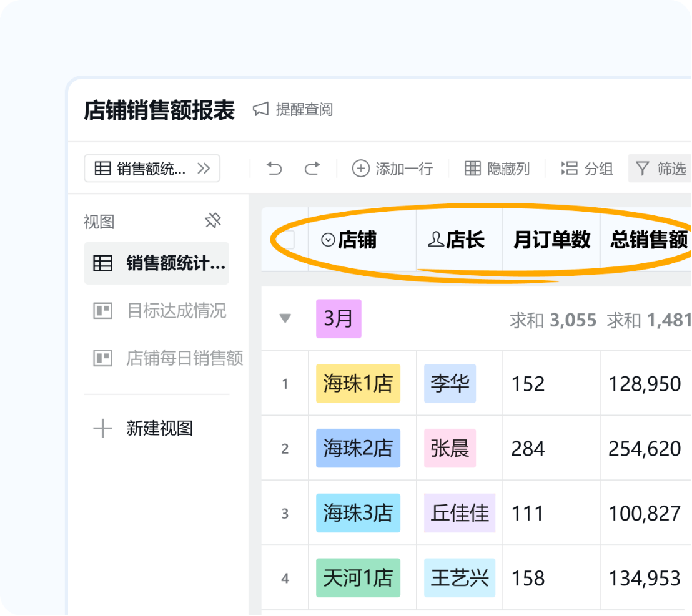Click the 隐藏列 hide columns button
The image size is (692, 616).
click(x=498, y=169)
